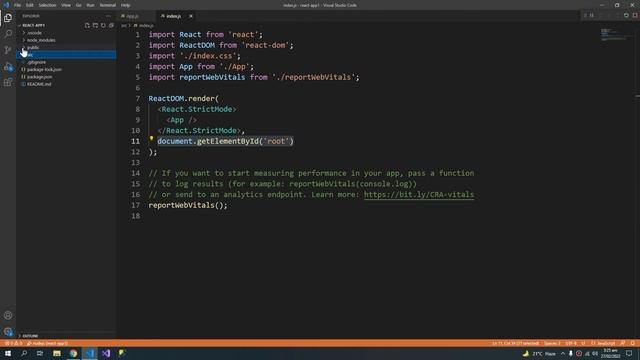The height and width of the screenshot is (360, 640).
Task: Click the errors and warnings status item
Action: click(13, 343)
